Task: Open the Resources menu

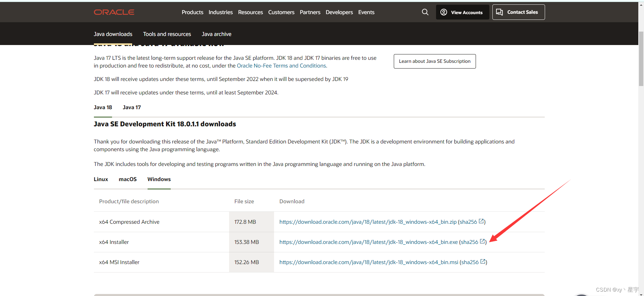Action: [251, 12]
